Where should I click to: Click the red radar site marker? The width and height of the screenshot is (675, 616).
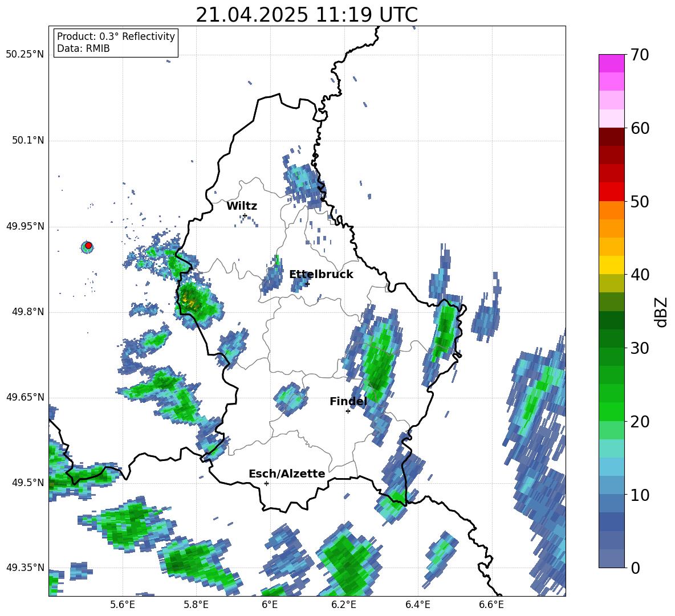[88, 246]
